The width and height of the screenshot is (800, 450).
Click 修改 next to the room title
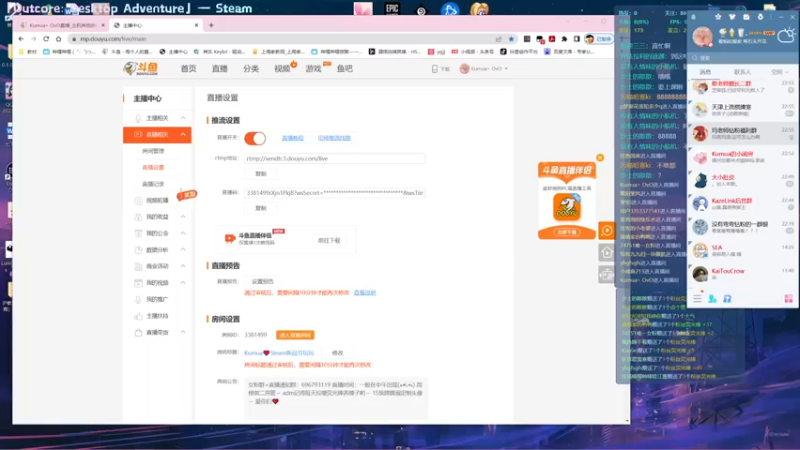[x=337, y=353]
